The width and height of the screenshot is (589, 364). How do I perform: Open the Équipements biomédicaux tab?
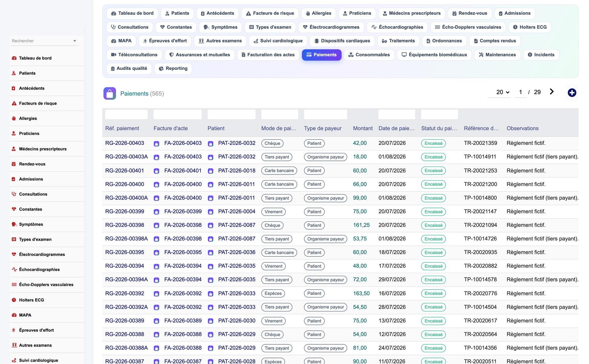(434, 55)
